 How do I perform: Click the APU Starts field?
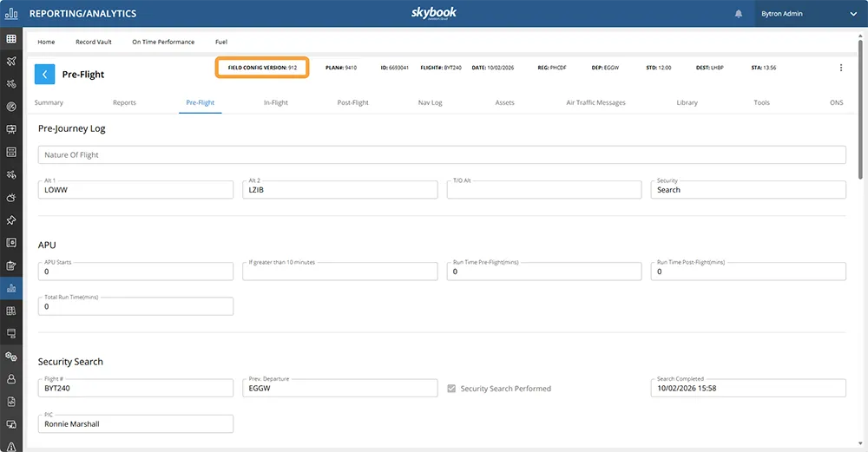click(x=135, y=272)
